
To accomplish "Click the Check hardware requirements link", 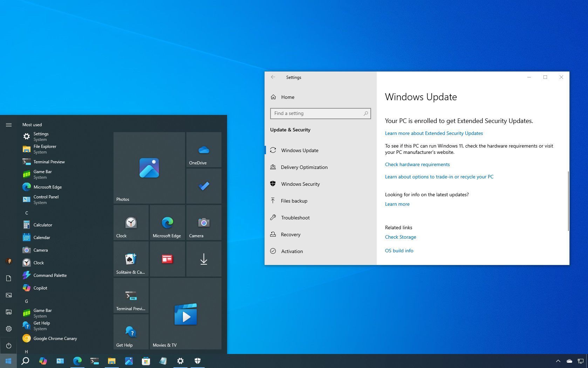I will coord(417,164).
